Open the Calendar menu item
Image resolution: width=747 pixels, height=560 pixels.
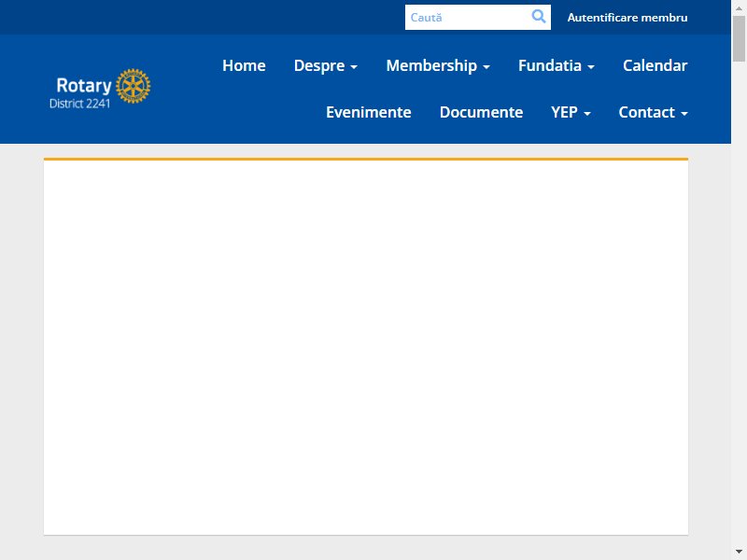tap(655, 65)
